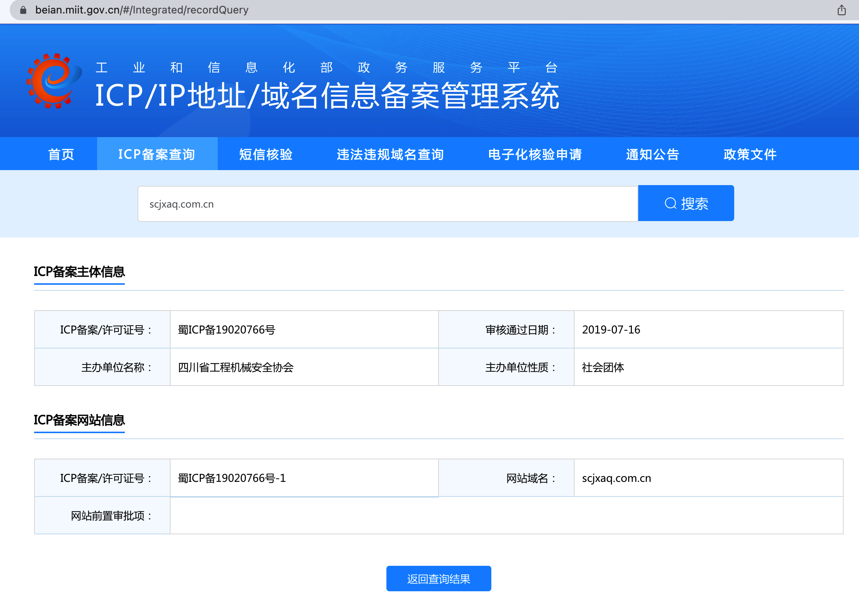Click the browser URL address bar
859x616 pixels.
pos(142,10)
